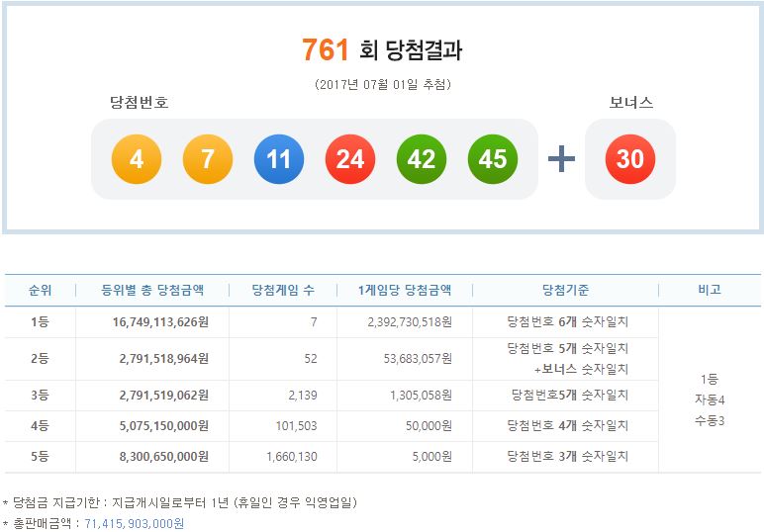Click the 등위별 총 당첨금액 column header
This screenshot has width=764, height=532.
click(152, 290)
